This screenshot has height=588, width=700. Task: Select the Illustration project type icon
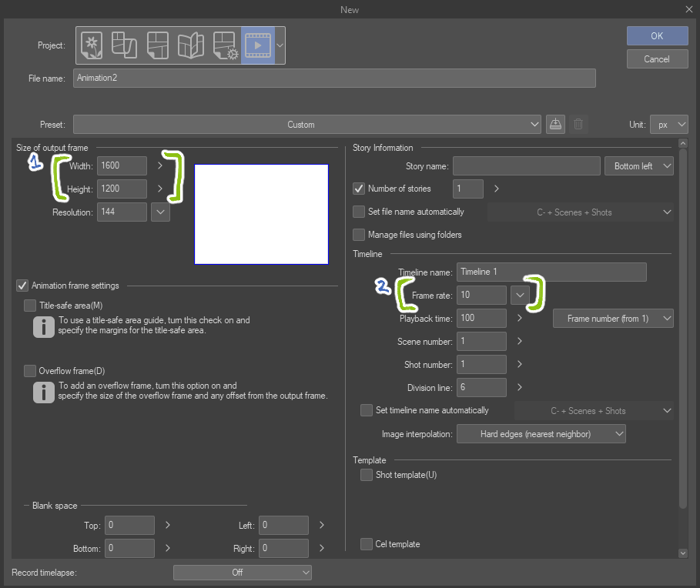click(x=92, y=45)
